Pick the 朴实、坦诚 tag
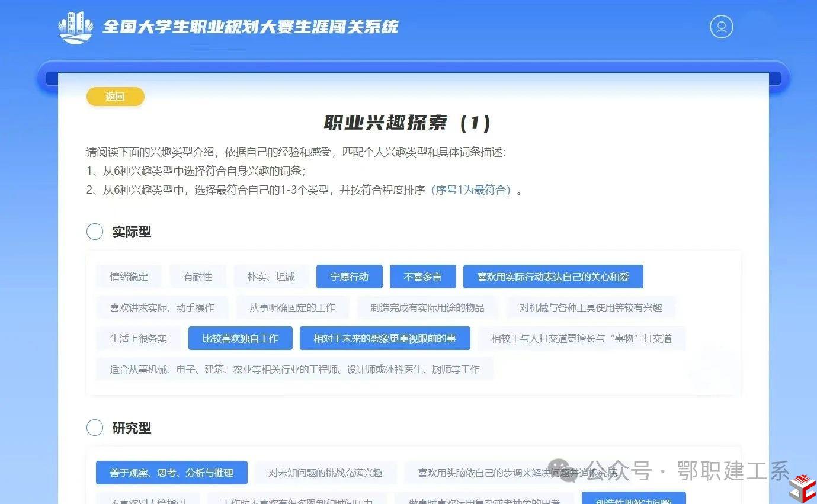 click(x=271, y=277)
